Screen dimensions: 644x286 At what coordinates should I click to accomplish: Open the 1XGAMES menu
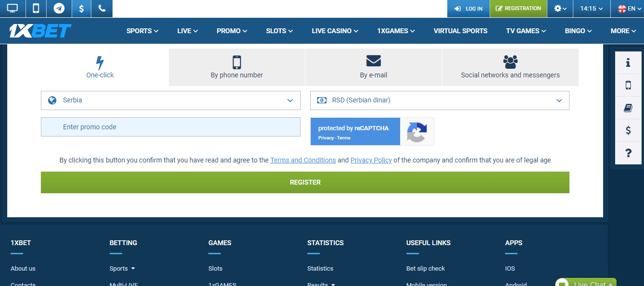(x=396, y=31)
